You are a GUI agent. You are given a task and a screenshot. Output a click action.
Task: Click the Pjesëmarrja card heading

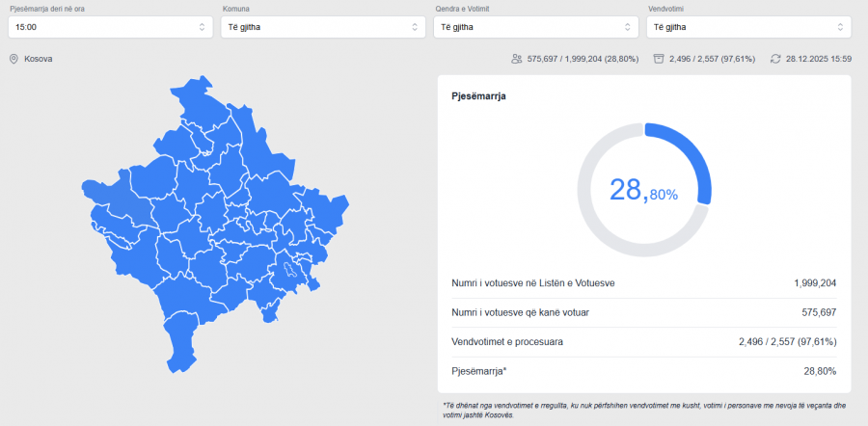(479, 96)
